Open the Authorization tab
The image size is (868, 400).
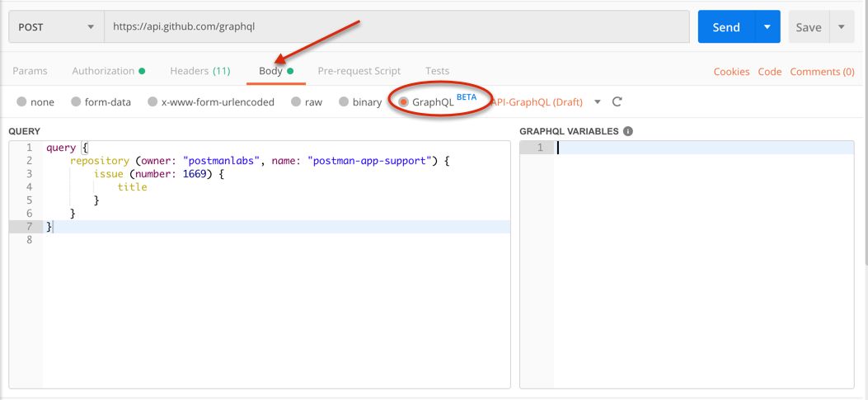click(x=109, y=71)
